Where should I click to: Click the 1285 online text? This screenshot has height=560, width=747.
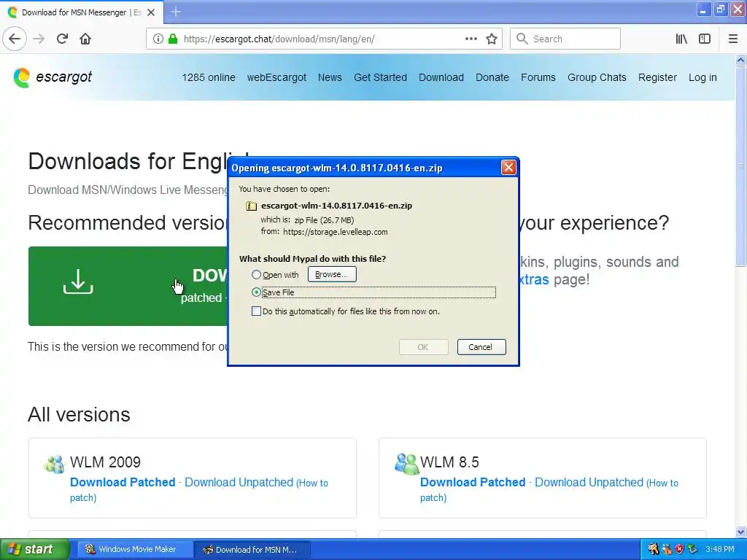209,77
